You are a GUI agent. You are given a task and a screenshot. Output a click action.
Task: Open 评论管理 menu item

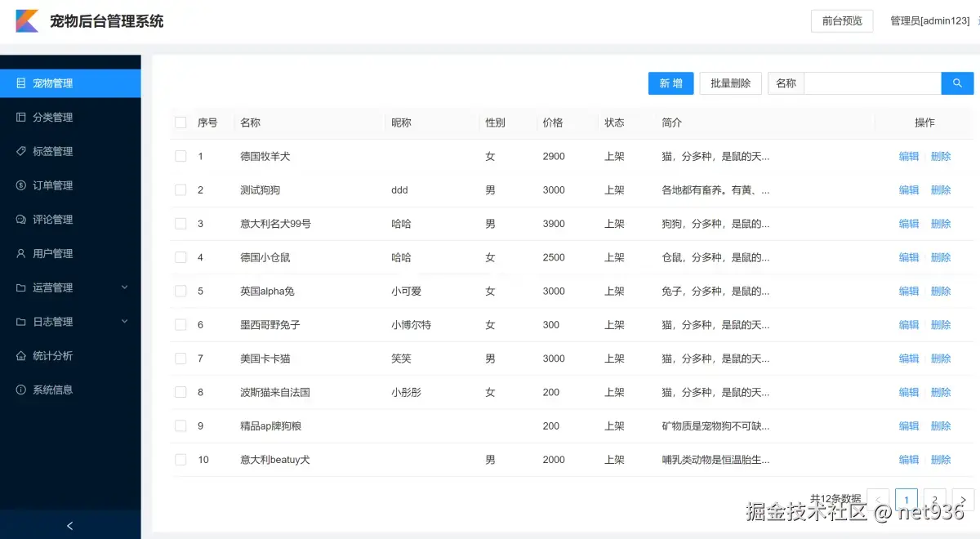click(70, 220)
